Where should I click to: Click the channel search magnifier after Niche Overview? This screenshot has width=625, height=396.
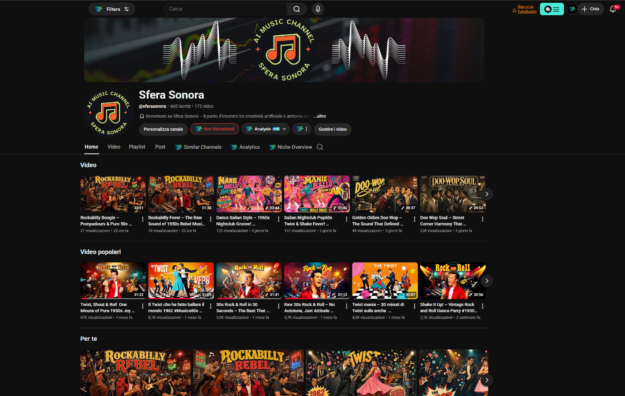point(320,147)
